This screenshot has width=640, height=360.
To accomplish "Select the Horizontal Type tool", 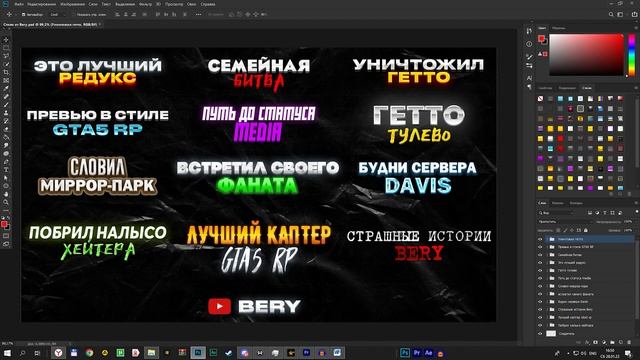I will coord(6,170).
